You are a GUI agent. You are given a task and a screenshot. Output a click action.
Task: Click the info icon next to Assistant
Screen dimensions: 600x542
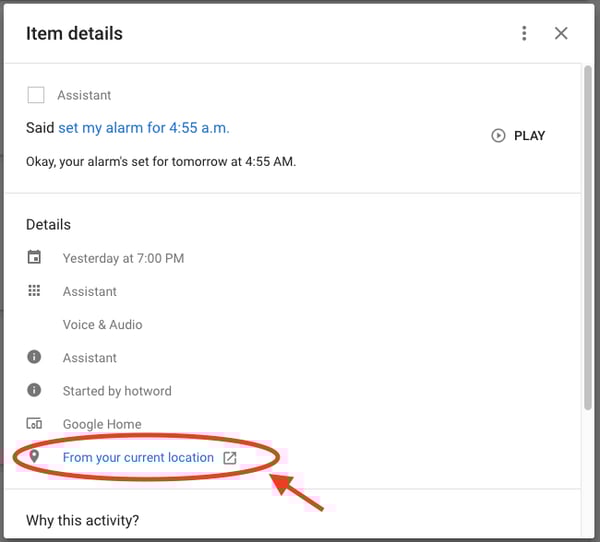(x=35, y=357)
